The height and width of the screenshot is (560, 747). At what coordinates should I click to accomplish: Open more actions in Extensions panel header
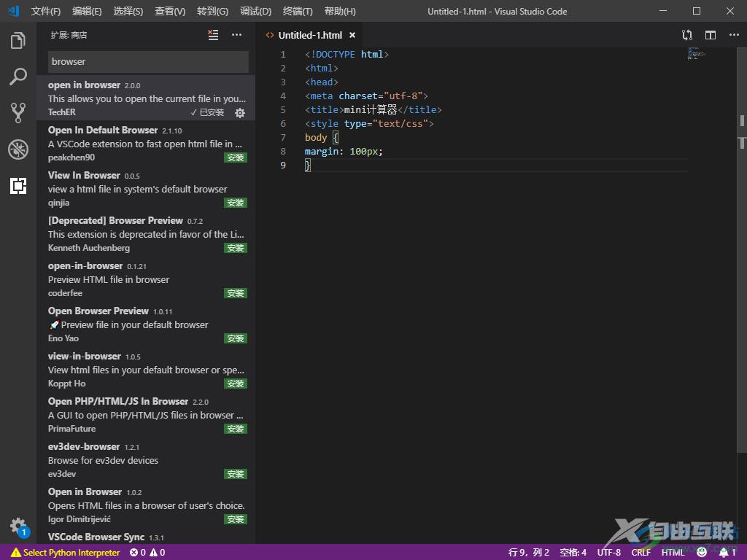click(237, 35)
